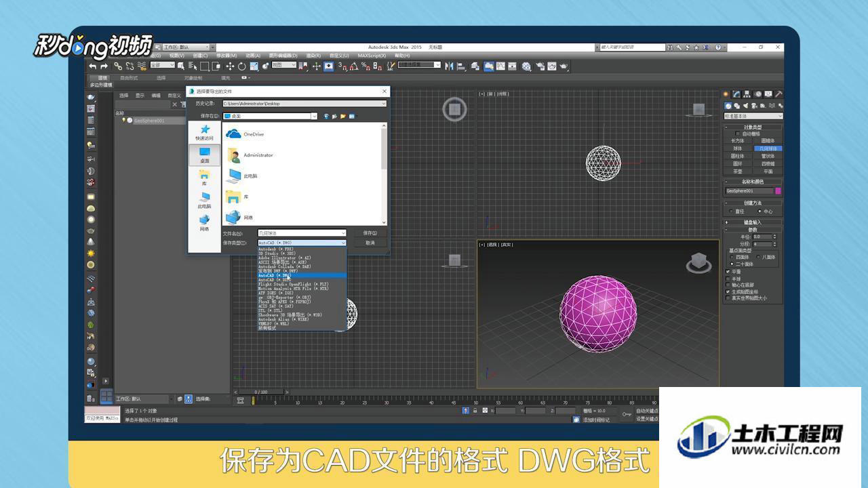Activate the Select and Move tool

tap(230, 66)
